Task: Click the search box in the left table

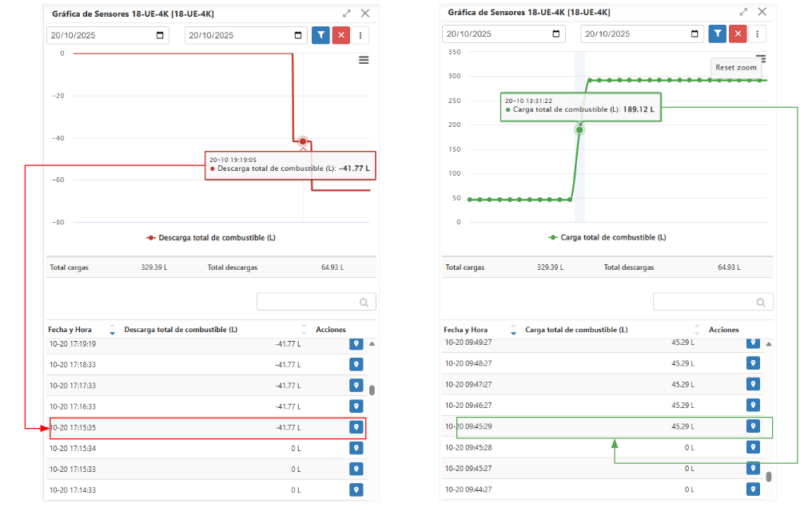Action: tap(316, 302)
